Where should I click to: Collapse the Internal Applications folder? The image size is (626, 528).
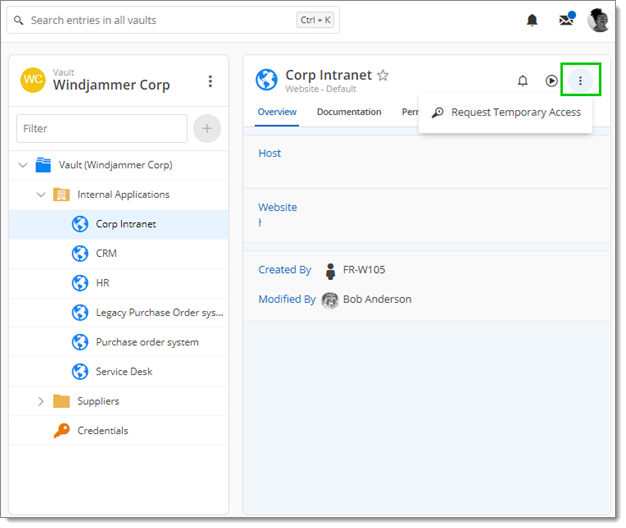pyautogui.click(x=41, y=195)
